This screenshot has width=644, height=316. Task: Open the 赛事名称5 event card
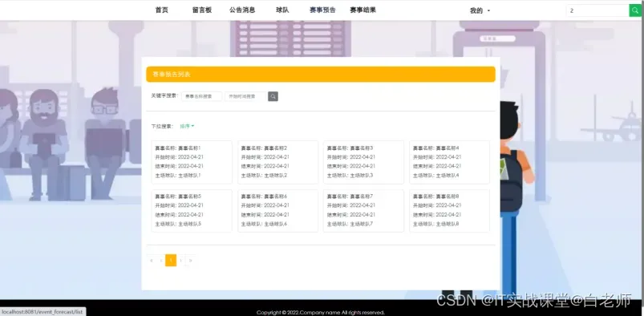[x=192, y=210]
